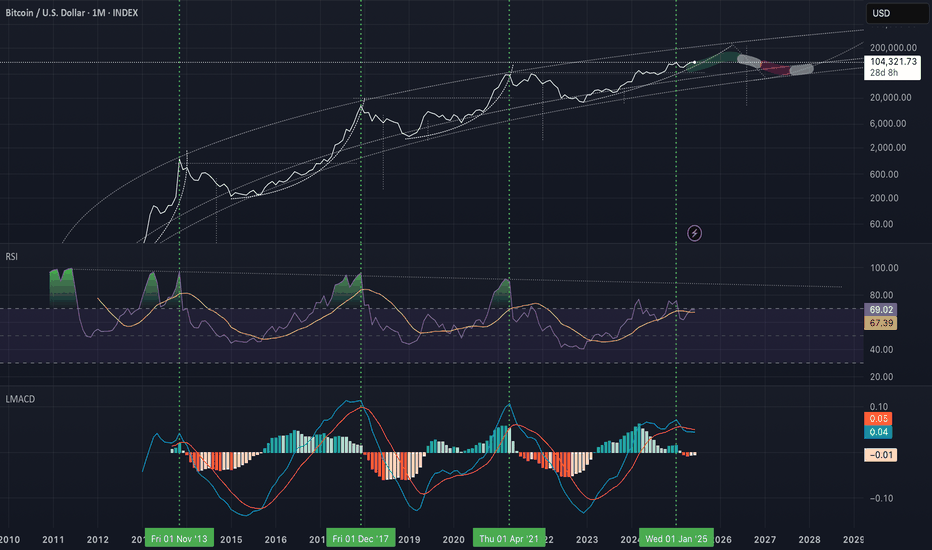Click the 2020 label on time axis
Screen dimensions: 932x550
pyautogui.click(x=454, y=540)
